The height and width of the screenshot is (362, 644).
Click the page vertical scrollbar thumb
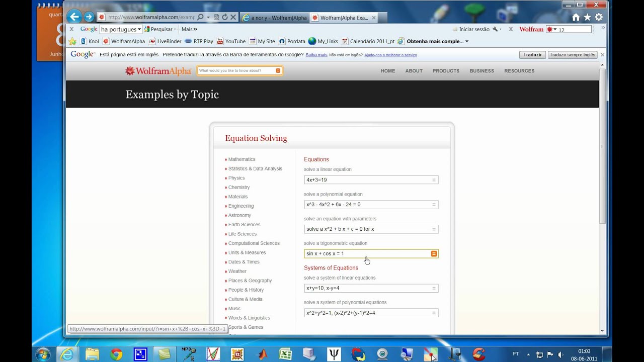click(602, 146)
